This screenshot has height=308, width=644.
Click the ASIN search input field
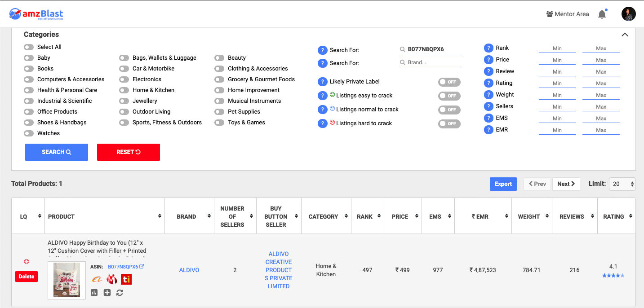pos(430,49)
